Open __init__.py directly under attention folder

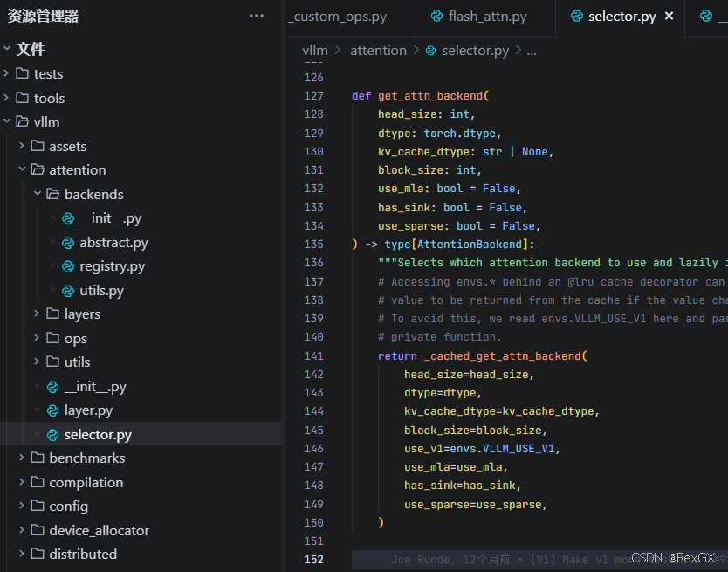(x=95, y=387)
